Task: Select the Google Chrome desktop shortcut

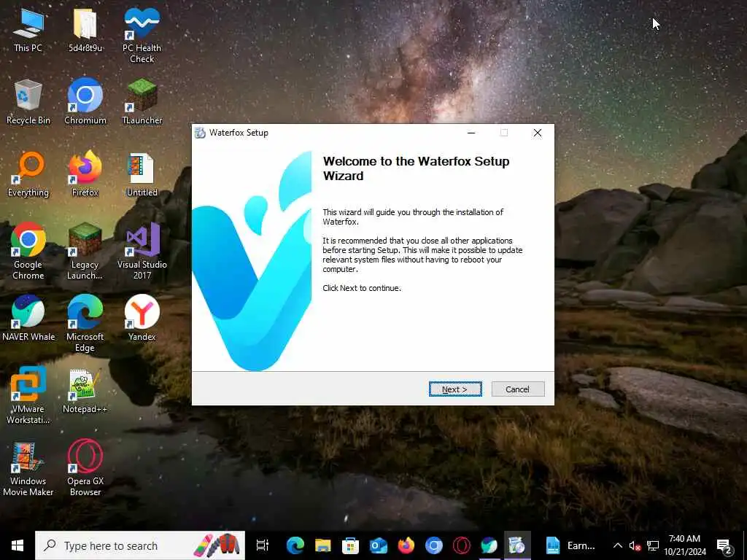Action: point(28,252)
